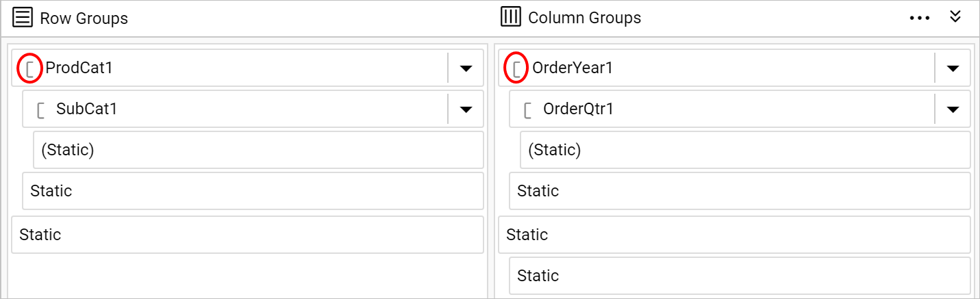Select the outermost Static row in Row Groups
This screenshot has height=299, width=980.
pos(248,235)
